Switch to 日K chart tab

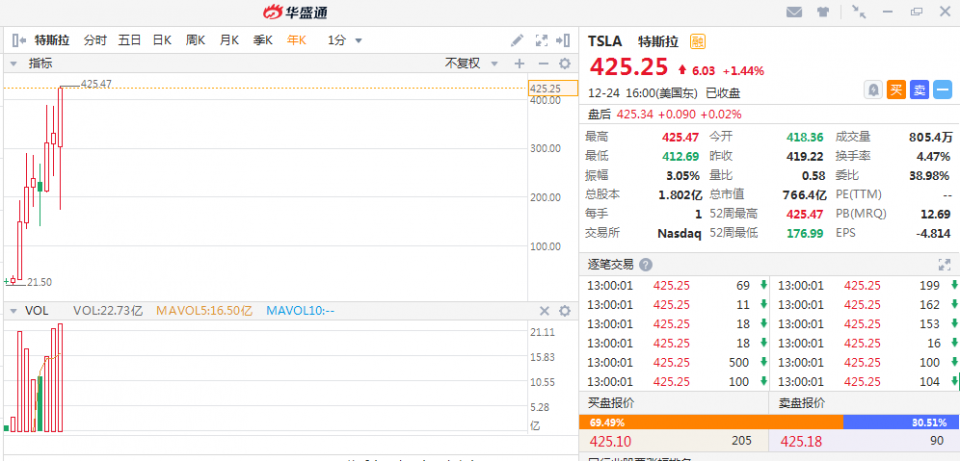click(162, 41)
